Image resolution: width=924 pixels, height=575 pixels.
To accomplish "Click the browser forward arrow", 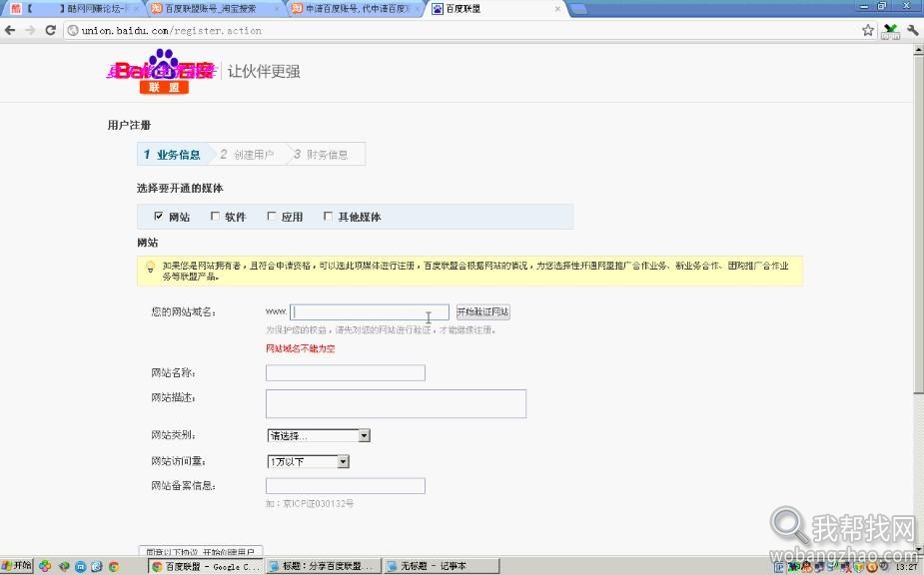I will (30, 30).
